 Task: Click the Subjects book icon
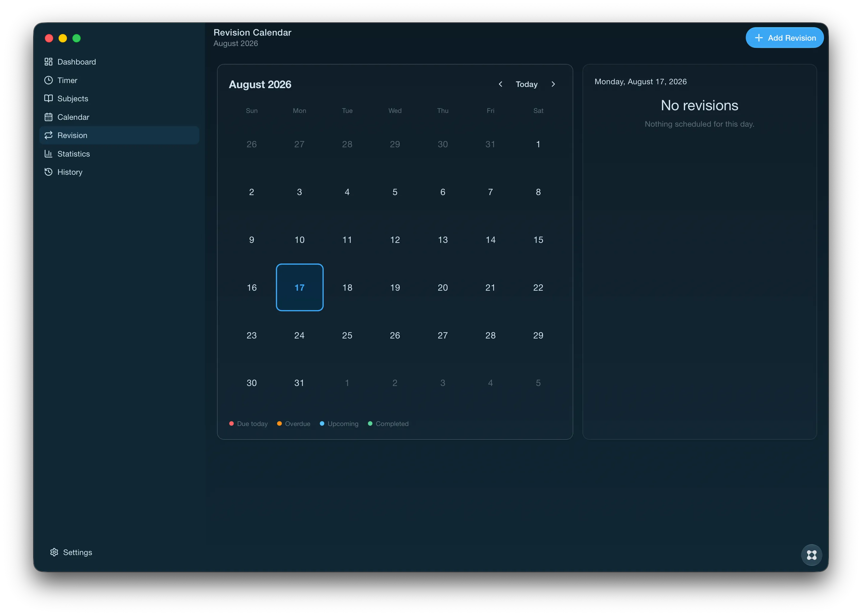(48, 98)
